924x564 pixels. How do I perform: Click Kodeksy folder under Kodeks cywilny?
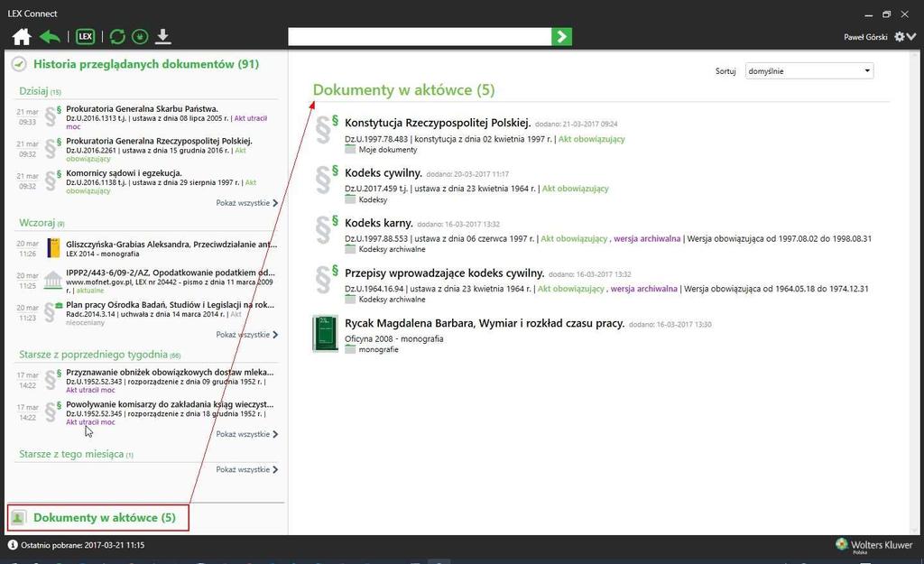[373, 199]
